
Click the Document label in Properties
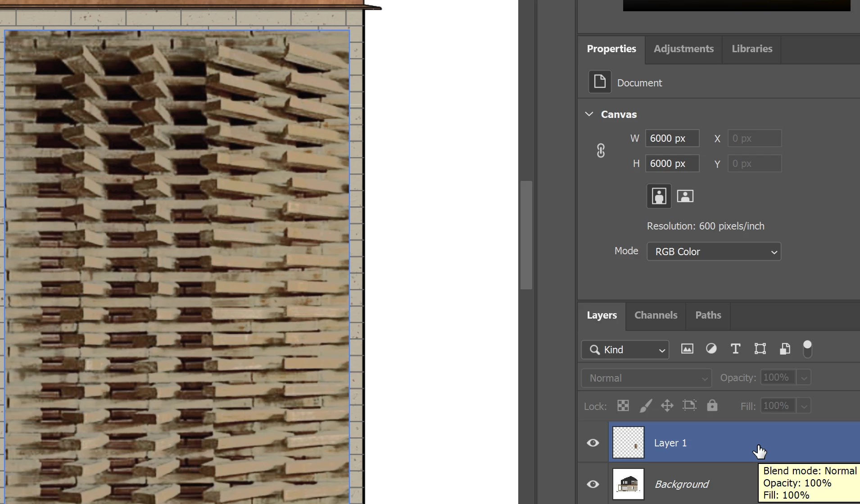(639, 83)
